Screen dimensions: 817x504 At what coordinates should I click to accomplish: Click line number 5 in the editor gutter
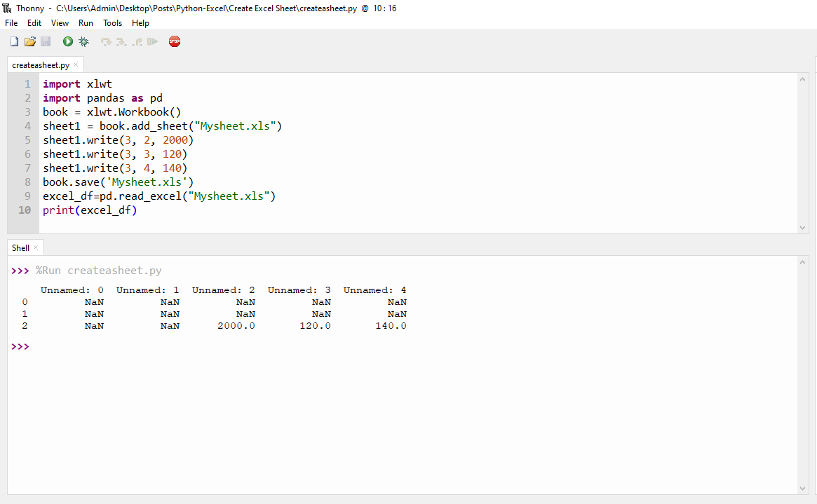pyautogui.click(x=27, y=139)
